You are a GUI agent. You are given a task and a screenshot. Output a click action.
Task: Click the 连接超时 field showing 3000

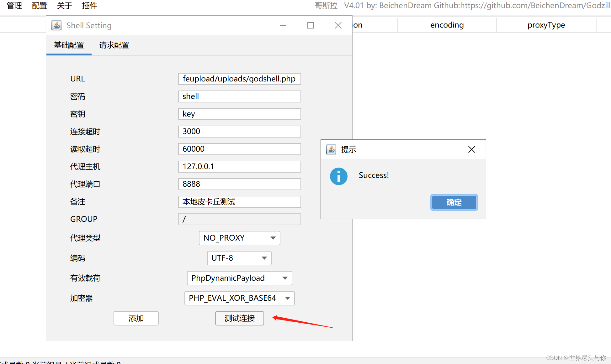tap(240, 132)
